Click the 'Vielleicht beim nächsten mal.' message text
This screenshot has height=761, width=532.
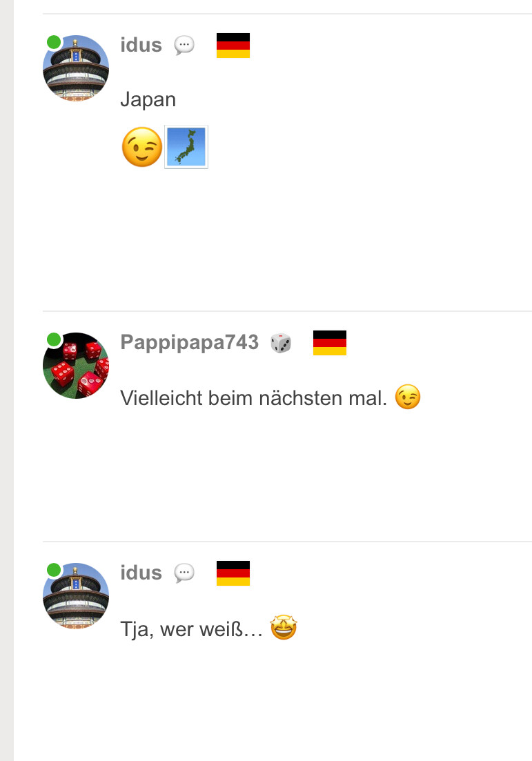coord(253,398)
